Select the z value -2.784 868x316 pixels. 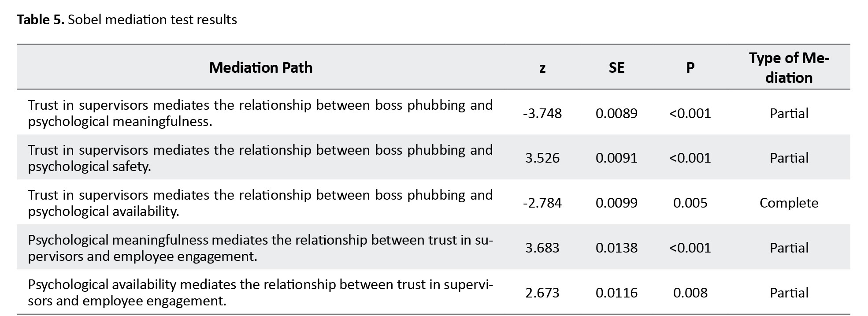tap(542, 203)
